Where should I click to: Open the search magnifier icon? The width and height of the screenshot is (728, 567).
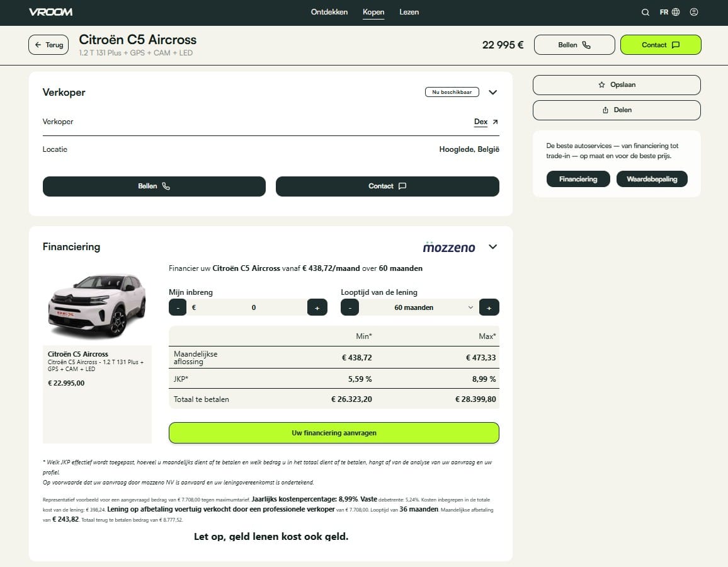point(646,12)
